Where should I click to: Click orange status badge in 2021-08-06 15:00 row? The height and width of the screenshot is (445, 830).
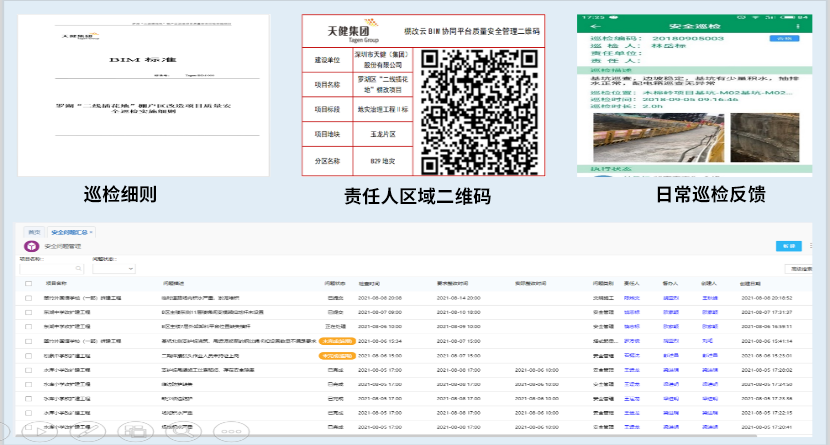coord(337,356)
